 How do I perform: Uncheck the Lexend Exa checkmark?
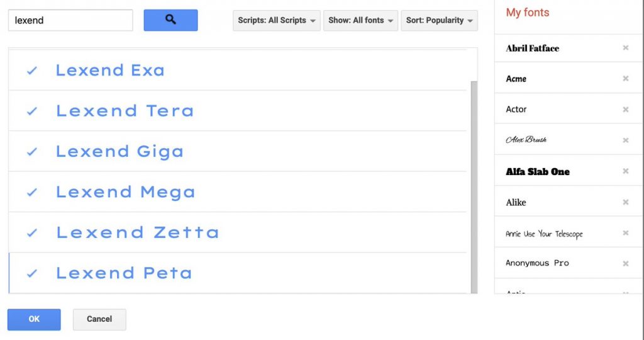(x=32, y=71)
